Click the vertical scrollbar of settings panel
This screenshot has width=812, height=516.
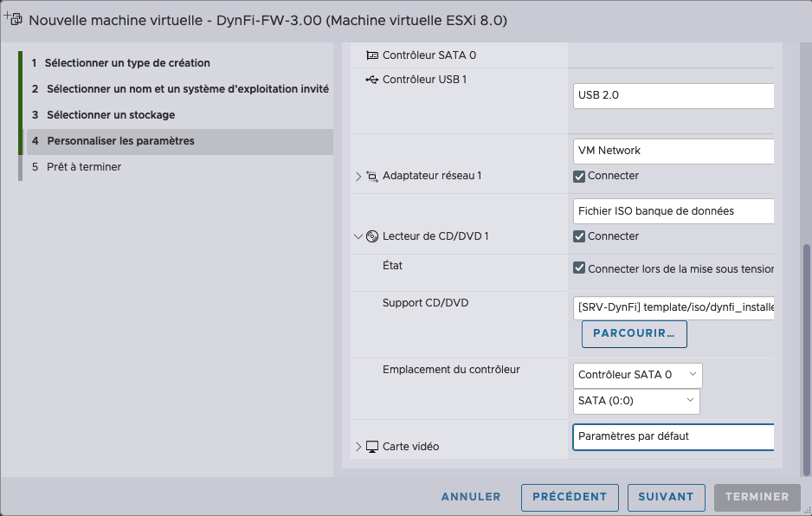click(x=806, y=359)
